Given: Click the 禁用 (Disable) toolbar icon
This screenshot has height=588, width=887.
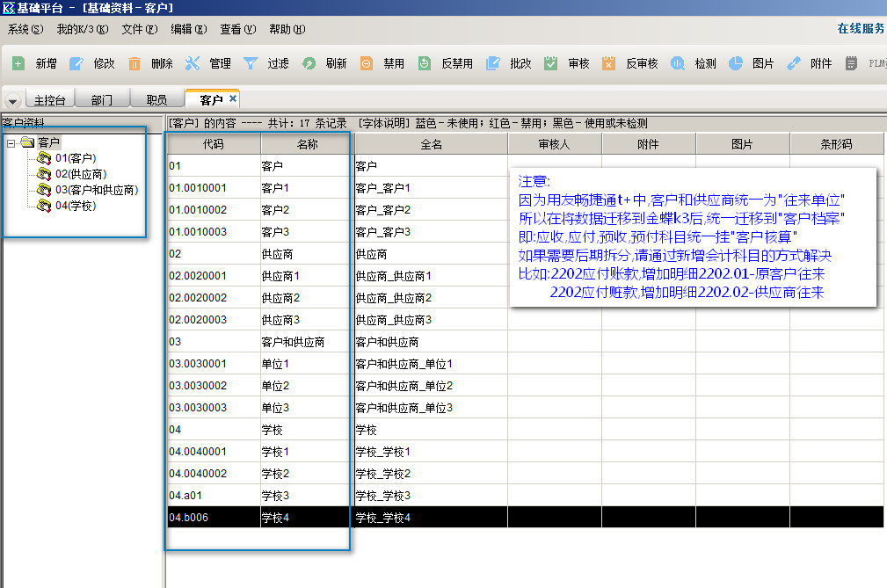Looking at the screenshot, I should coord(367,63).
